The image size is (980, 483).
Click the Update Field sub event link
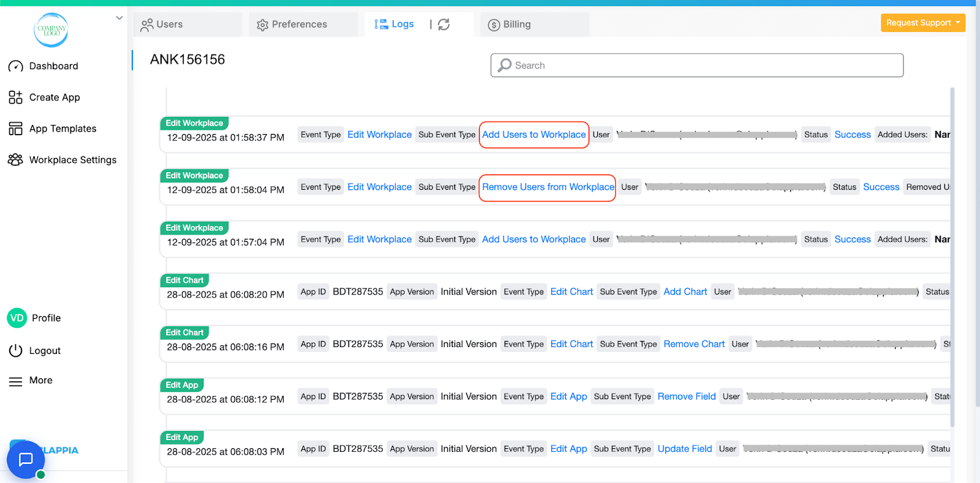click(685, 449)
